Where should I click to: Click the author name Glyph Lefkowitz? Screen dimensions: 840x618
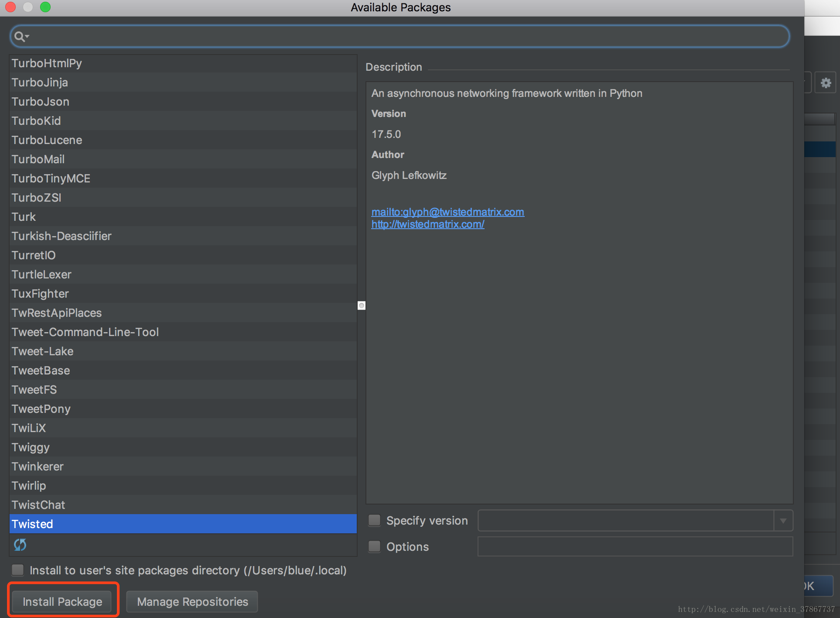(x=409, y=175)
